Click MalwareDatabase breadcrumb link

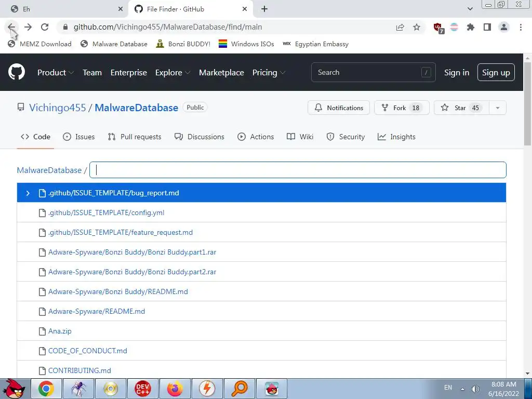click(x=49, y=170)
